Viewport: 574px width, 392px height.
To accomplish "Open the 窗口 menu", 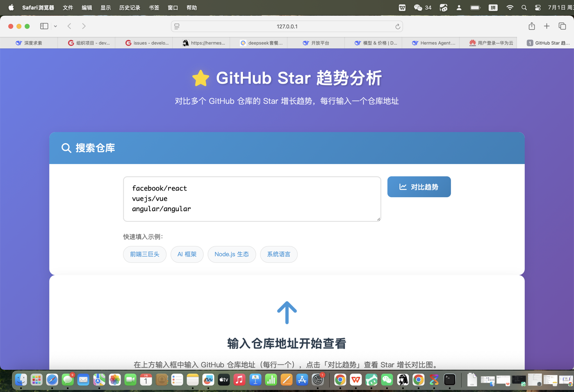I will pos(173,7).
